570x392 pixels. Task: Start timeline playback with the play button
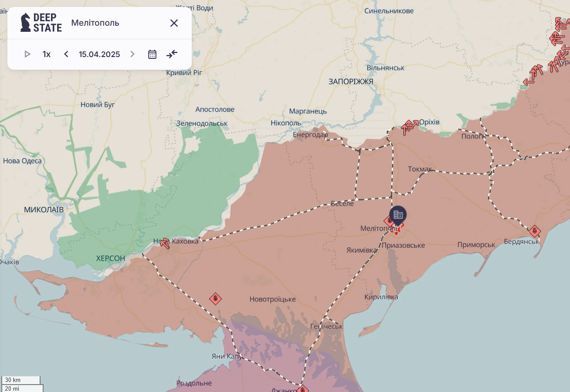point(27,54)
